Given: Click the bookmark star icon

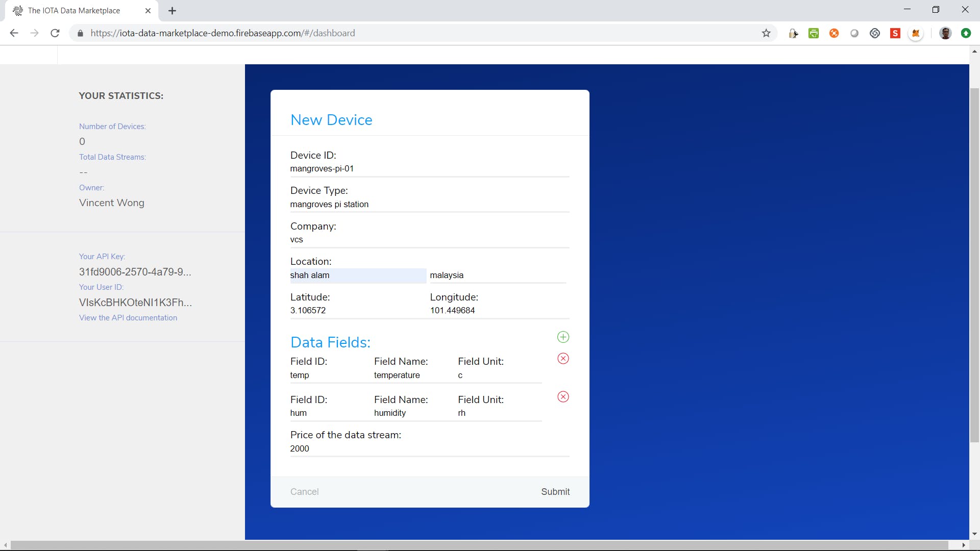Looking at the screenshot, I should click(767, 33).
